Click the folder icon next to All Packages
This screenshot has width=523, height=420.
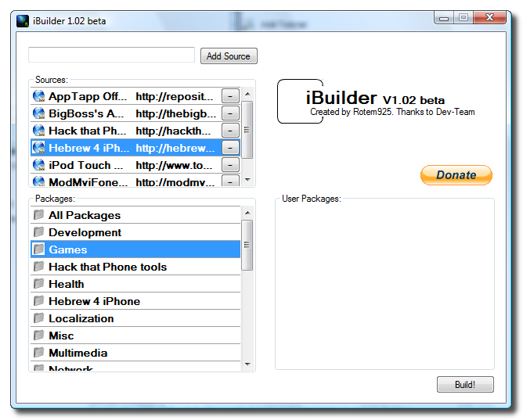pyautogui.click(x=38, y=215)
